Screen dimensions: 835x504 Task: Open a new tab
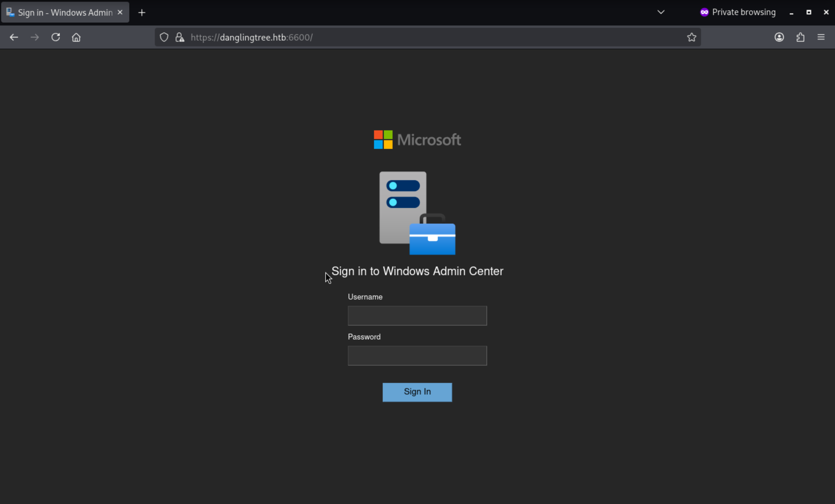click(x=142, y=12)
